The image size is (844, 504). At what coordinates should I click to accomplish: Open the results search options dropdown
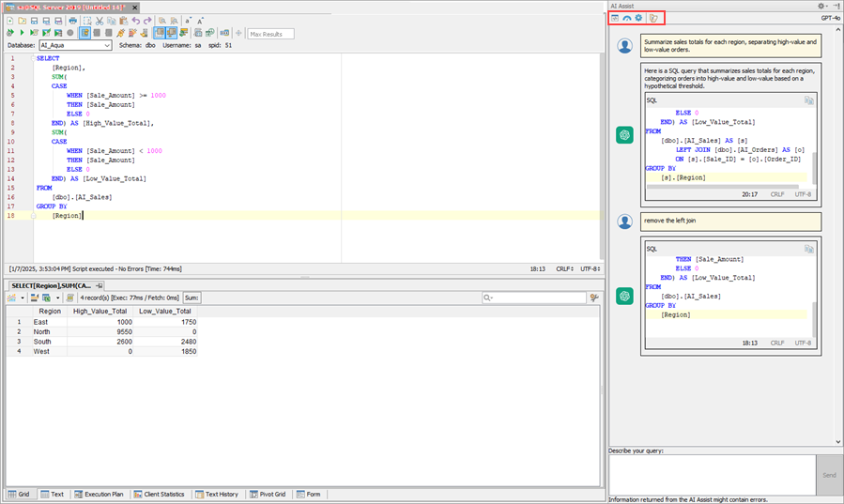click(489, 298)
